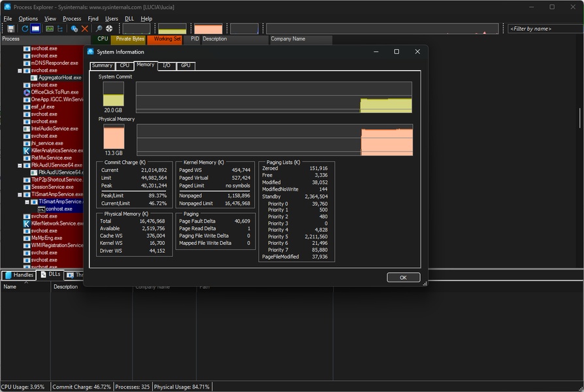
Task: Click the Show Process Tree toolbar icon
Action: 60,29
